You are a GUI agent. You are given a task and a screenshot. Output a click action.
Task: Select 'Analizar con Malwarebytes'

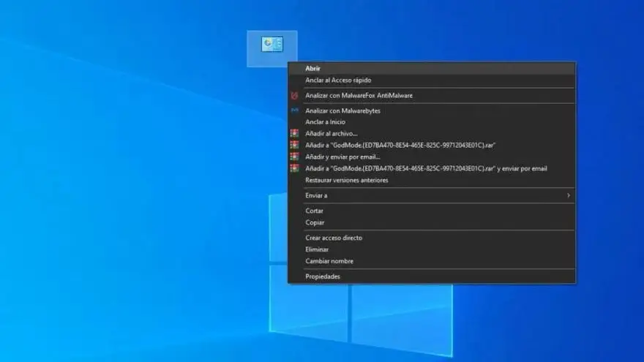tap(432, 111)
